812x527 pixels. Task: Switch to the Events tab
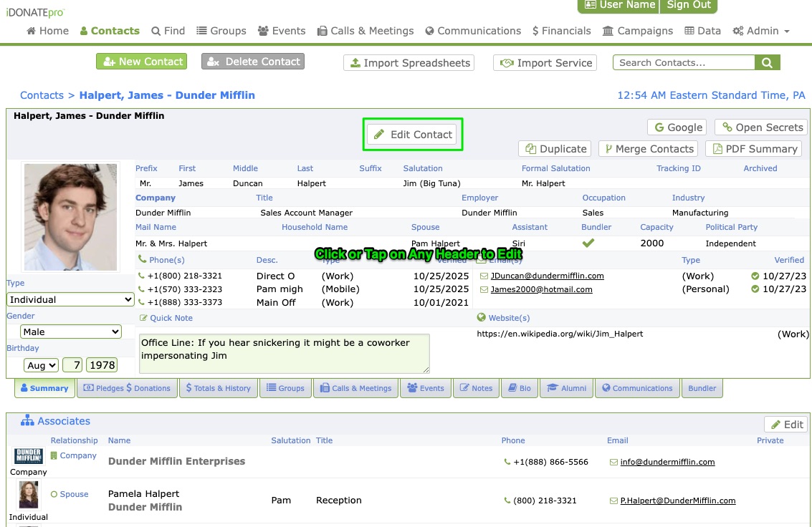[426, 388]
